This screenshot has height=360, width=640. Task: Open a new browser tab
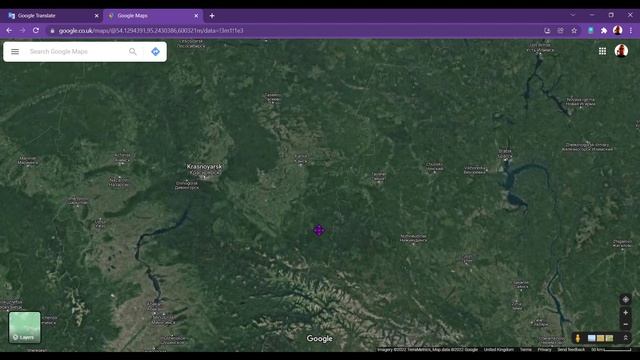[212, 16]
